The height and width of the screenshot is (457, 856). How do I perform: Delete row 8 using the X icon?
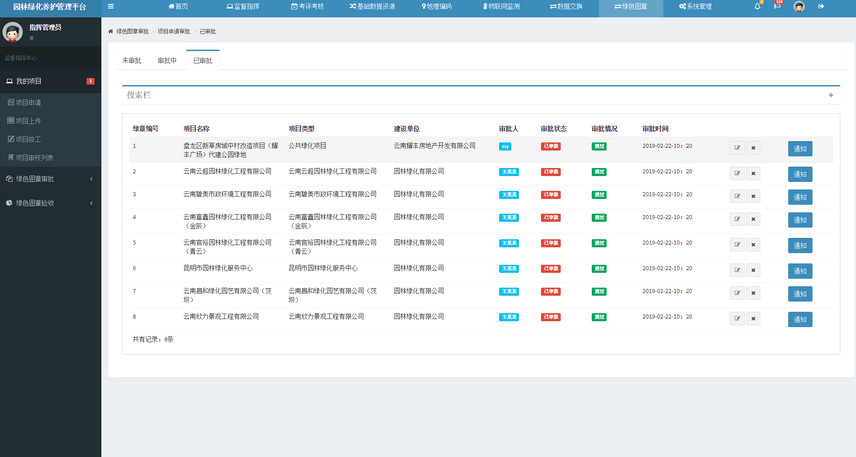753,319
